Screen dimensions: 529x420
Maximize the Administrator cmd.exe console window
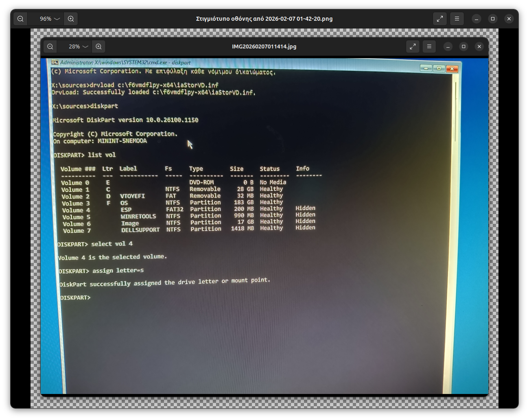pyautogui.click(x=439, y=68)
